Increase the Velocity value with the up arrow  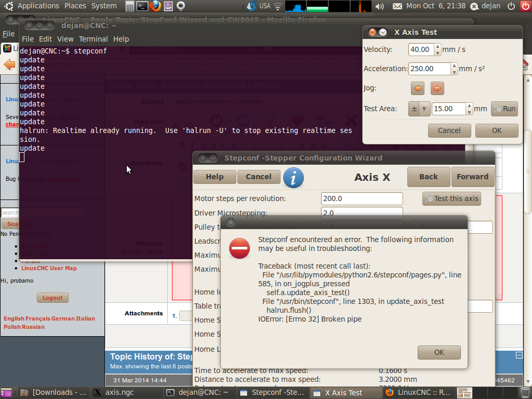tap(437, 46)
